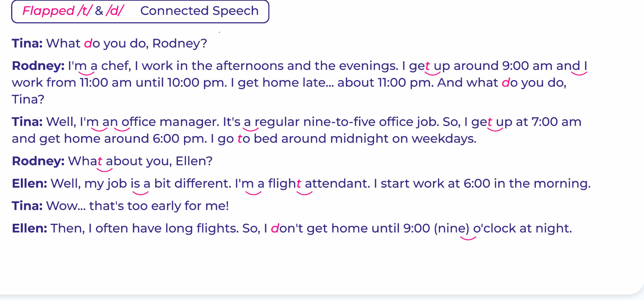644x300 pixels.
Task: Select the "Connected Speech" label
Action: (199, 11)
